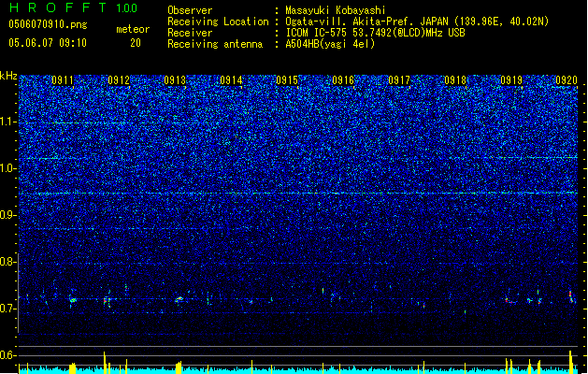
Task: Click the tall yellow spike before 0912 in power graph
Action: [x=105, y=362]
